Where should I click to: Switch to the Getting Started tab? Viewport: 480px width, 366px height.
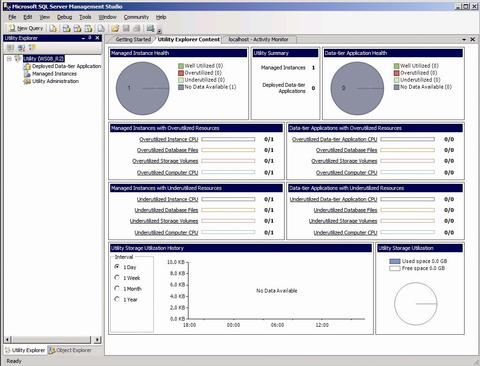click(x=133, y=39)
